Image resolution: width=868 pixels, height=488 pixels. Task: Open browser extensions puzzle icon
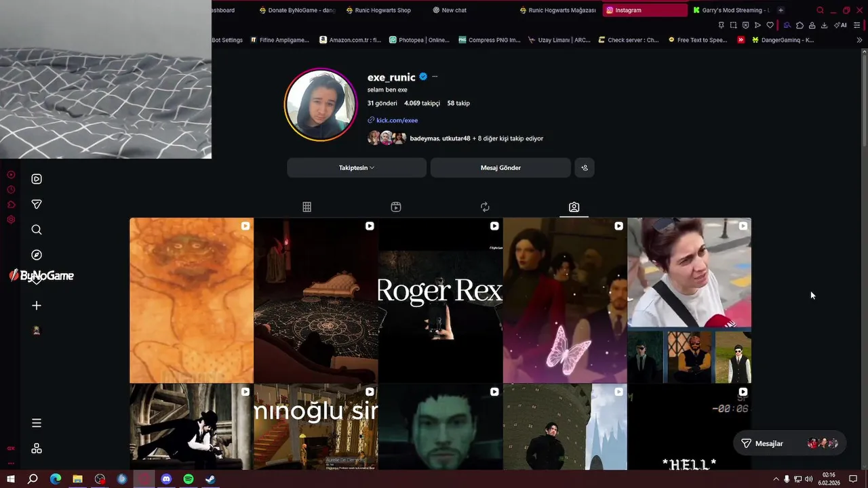coord(800,25)
